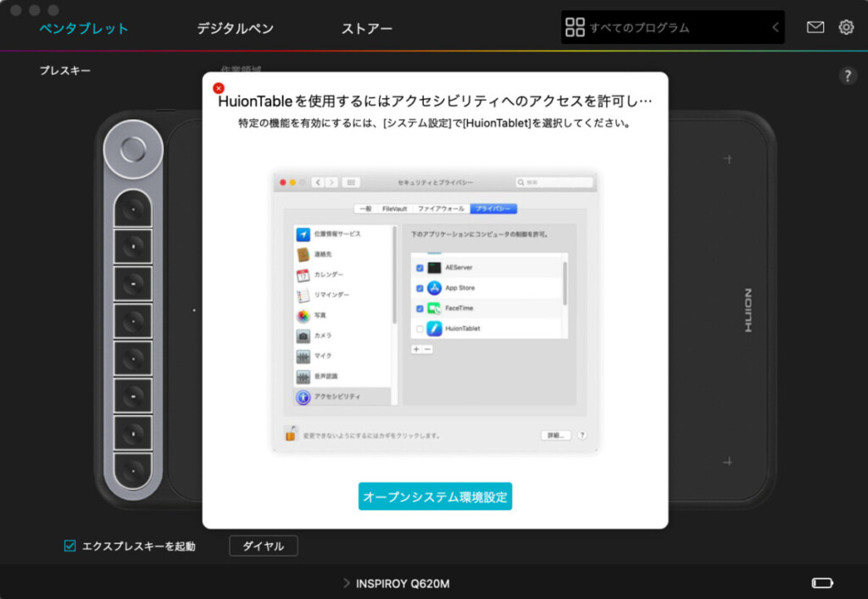The image size is (868, 599).
Task: Click the Security & Privacy example screenshot
Action: click(435, 312)
